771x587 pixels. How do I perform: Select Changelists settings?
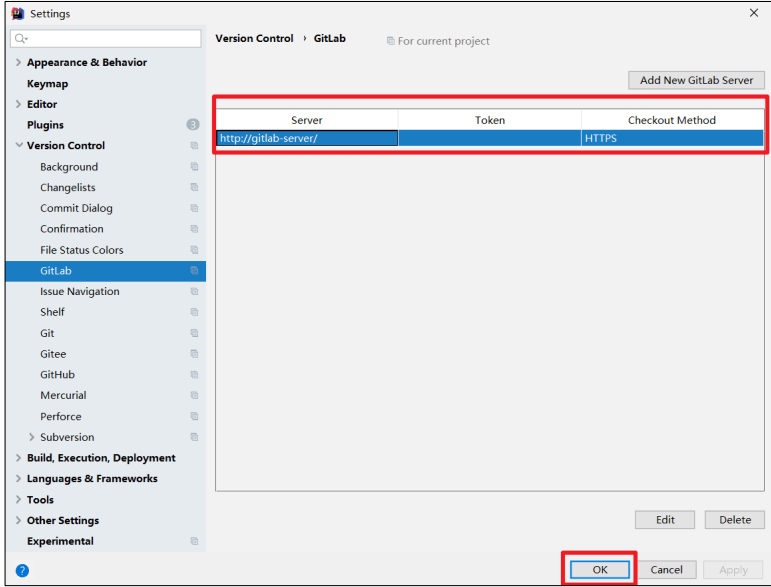[x=68, y=187]
